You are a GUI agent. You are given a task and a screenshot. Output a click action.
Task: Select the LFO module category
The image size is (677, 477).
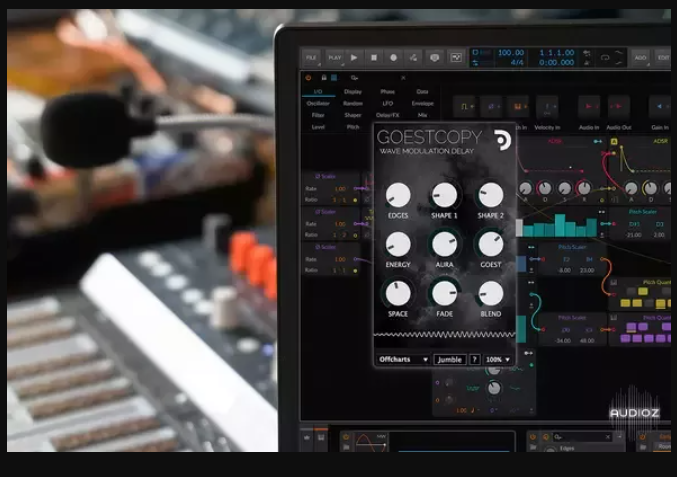(x=387, y=103)
